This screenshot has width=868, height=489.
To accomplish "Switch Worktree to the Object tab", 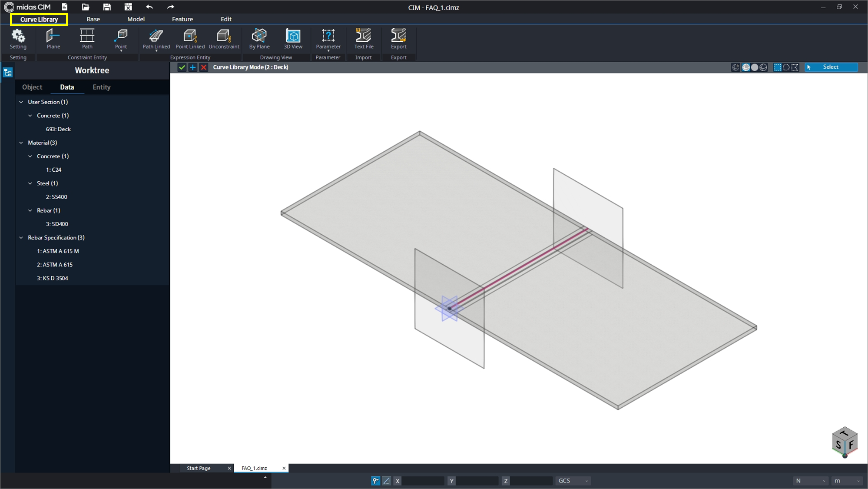I will coord(32,87).
